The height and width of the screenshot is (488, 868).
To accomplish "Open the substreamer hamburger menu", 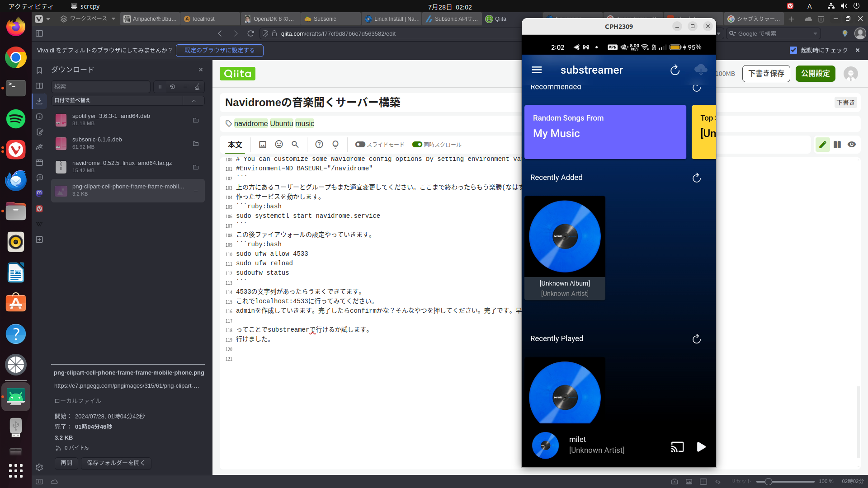I will (537, 70).
